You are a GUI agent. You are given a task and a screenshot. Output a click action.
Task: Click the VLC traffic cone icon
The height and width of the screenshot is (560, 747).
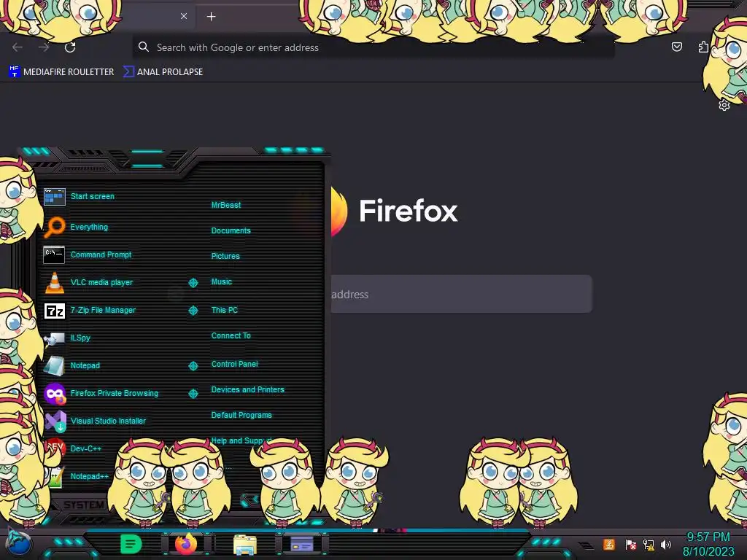coord(54,282)
